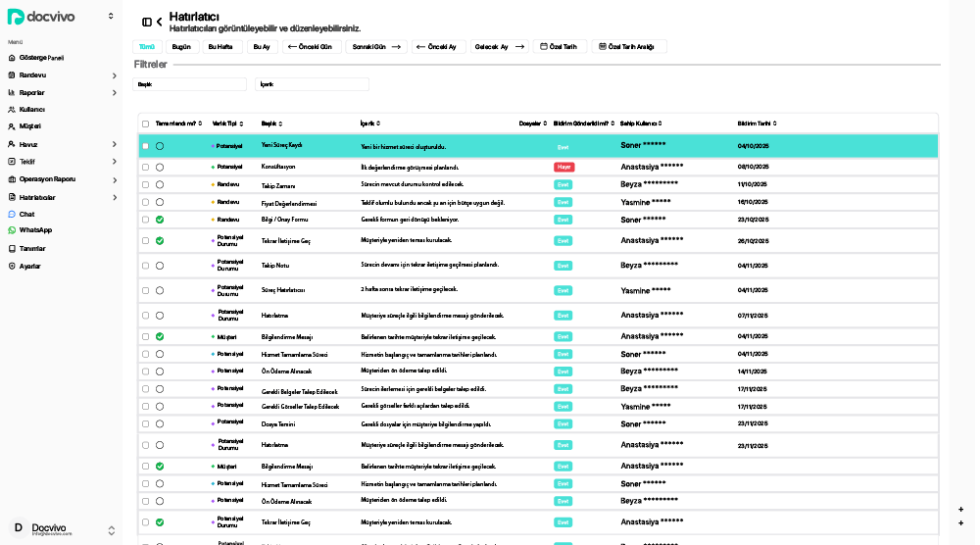The height and width of the screenshot is (545, 980).
Task: Open WhatsApp from the sidebar
Action: (35, 230)
